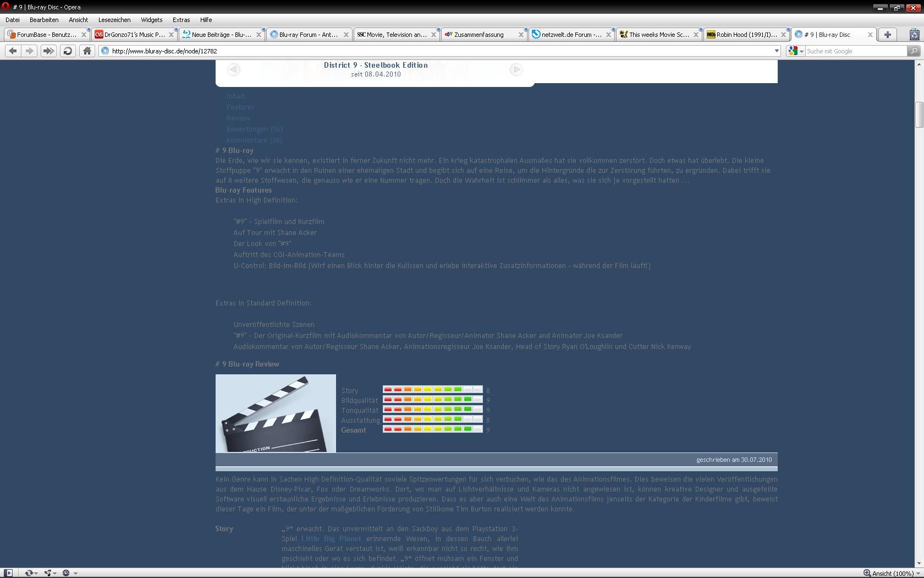Switch to the Blu-ray Forum tab

309,34
